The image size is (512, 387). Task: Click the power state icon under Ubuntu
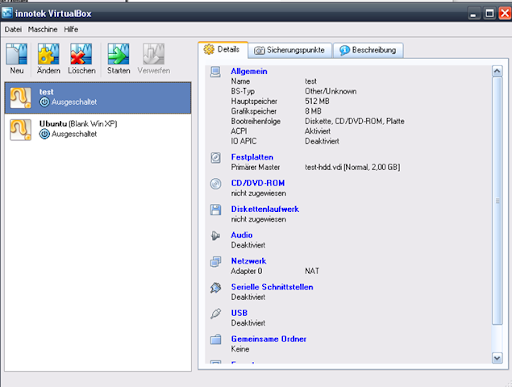coord(44,134)
